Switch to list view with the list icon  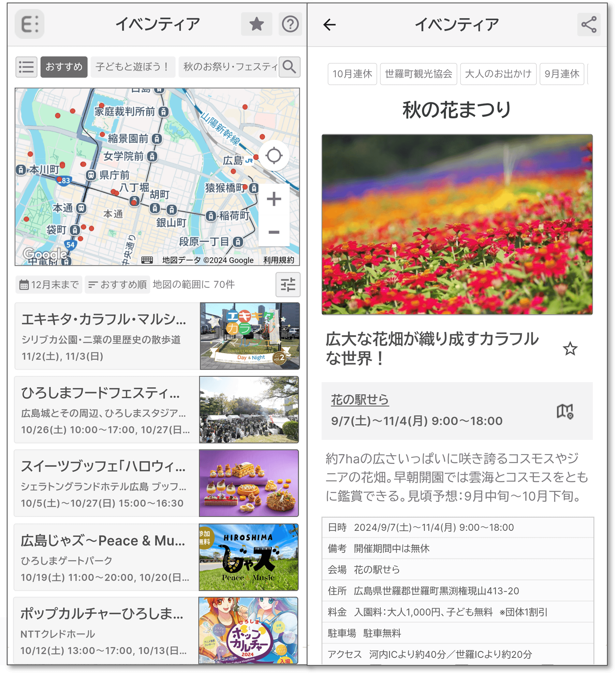coord(26,67)
